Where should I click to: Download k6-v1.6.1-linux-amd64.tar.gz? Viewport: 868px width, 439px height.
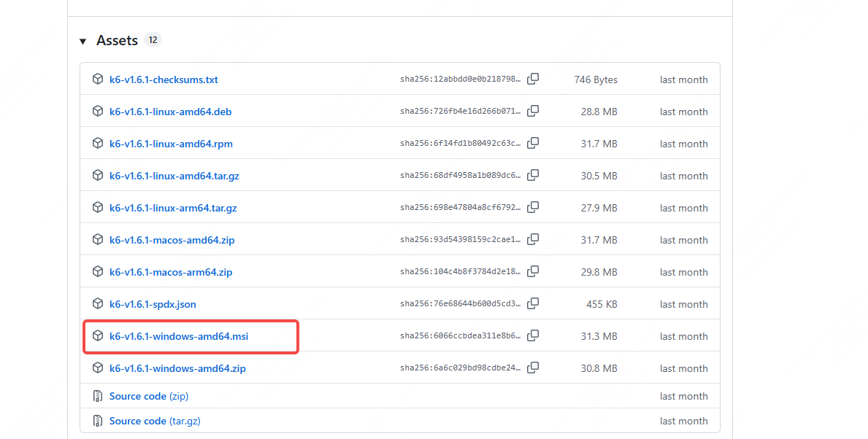click(x=174, y=176)
